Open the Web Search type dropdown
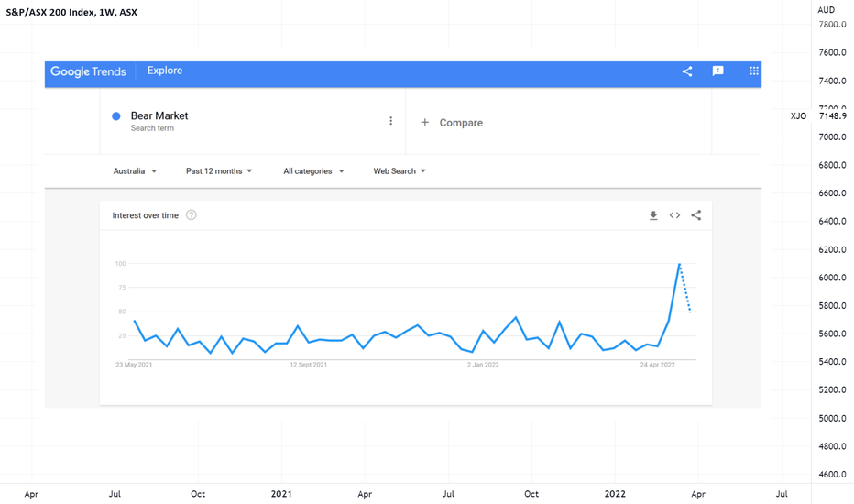This screenshot has height=504, width=854. 400,171
